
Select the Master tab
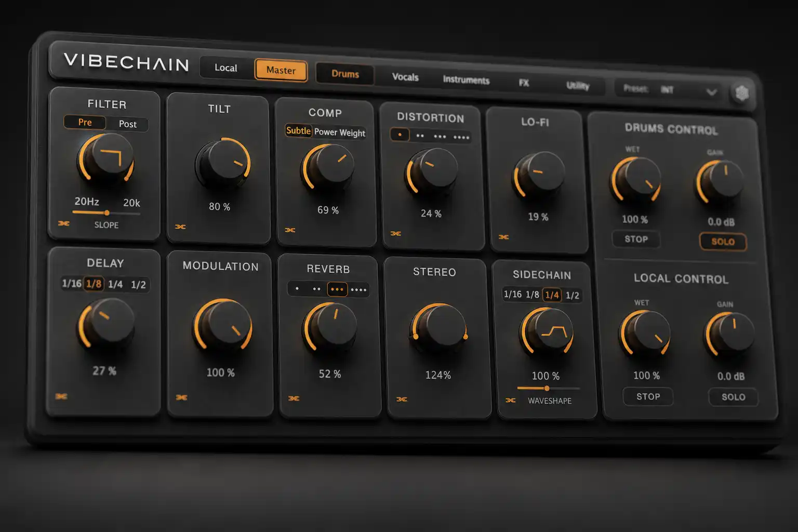click(x=281, y=70)
